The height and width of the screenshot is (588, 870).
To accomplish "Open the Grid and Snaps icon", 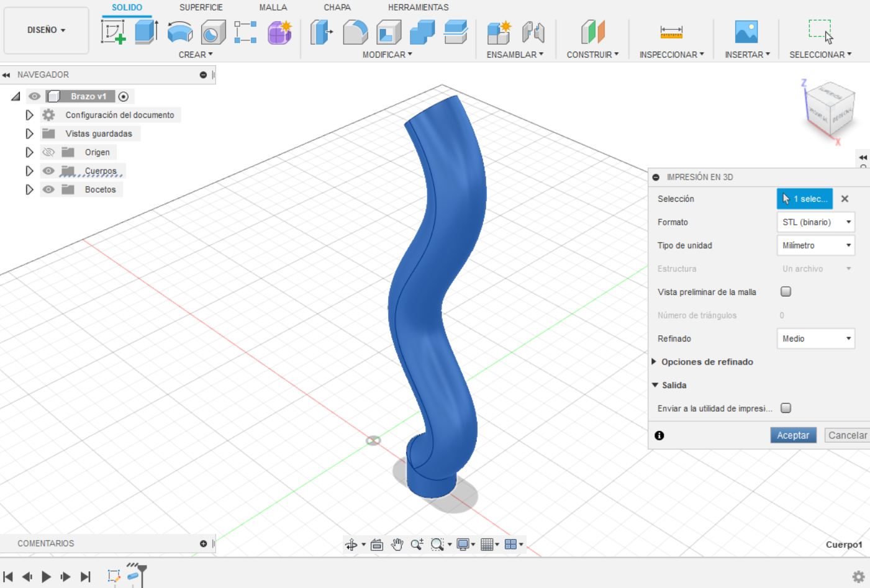I will pos(487,545).
